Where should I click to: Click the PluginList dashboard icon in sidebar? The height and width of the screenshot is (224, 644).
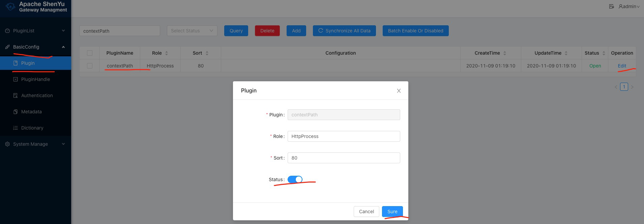coord(7,31)
